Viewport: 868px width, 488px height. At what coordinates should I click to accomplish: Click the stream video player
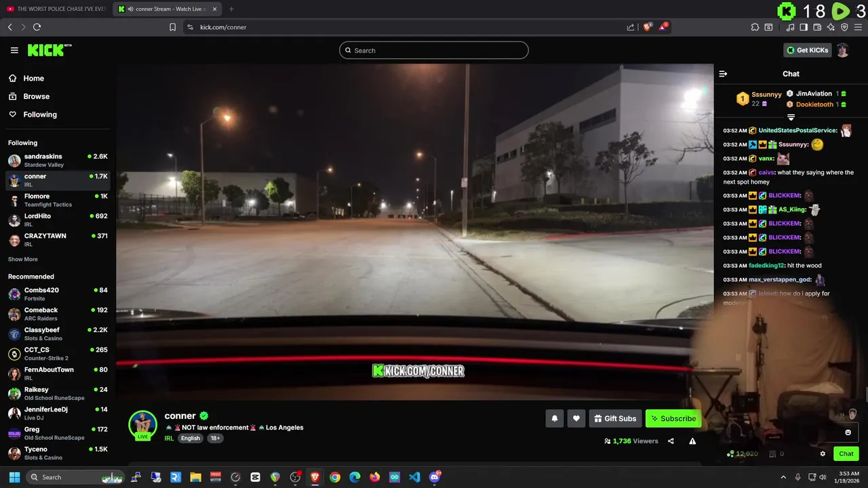tap(414, 232)
